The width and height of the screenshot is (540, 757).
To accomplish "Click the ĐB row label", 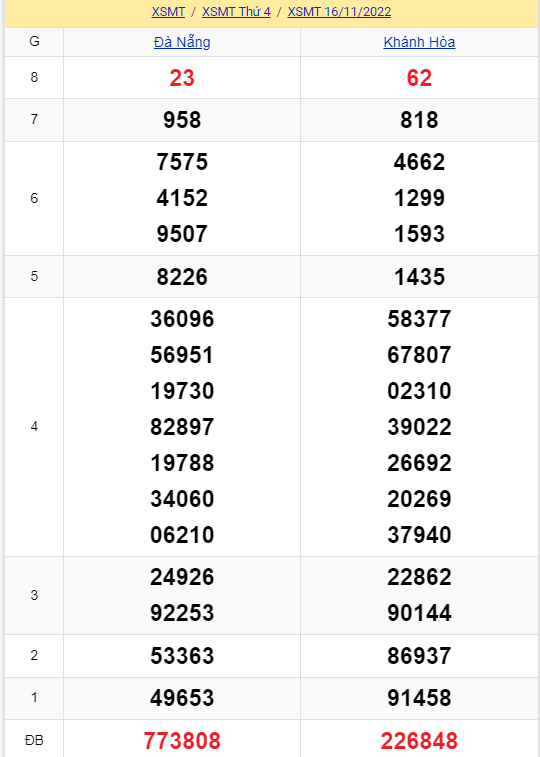I will [x=34, y=740].
